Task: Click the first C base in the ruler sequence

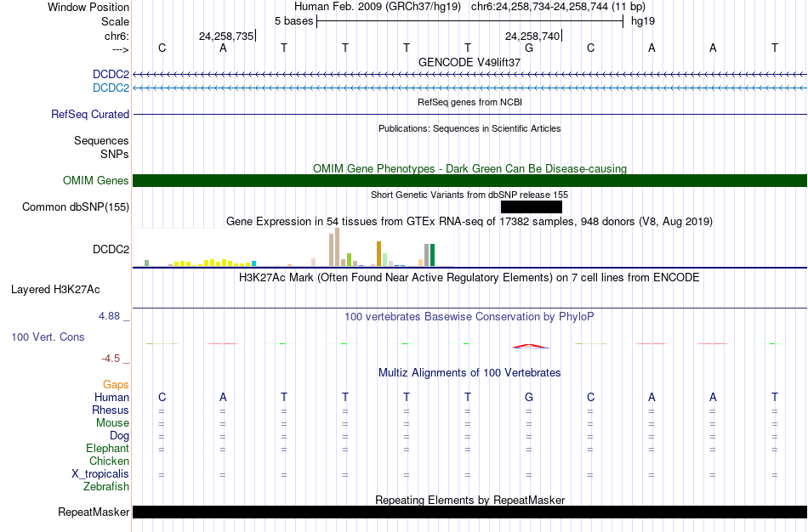Action: [x=162, y=48]
